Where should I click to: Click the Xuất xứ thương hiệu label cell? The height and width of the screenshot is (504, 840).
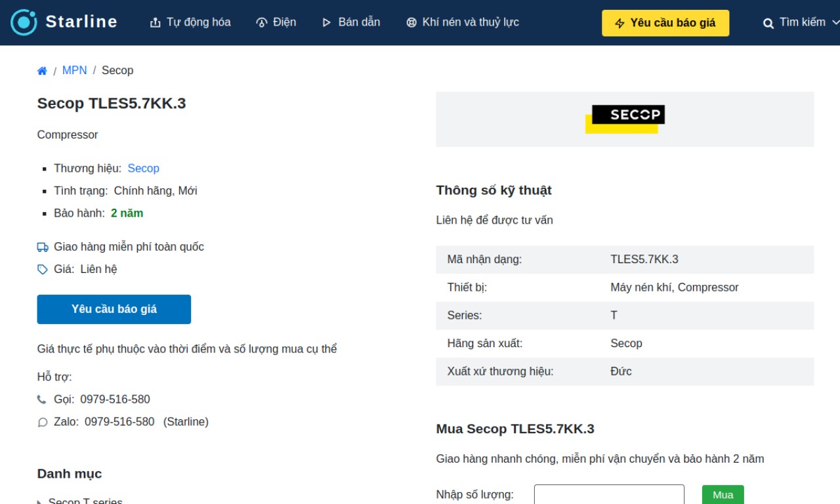click(501, 371)
